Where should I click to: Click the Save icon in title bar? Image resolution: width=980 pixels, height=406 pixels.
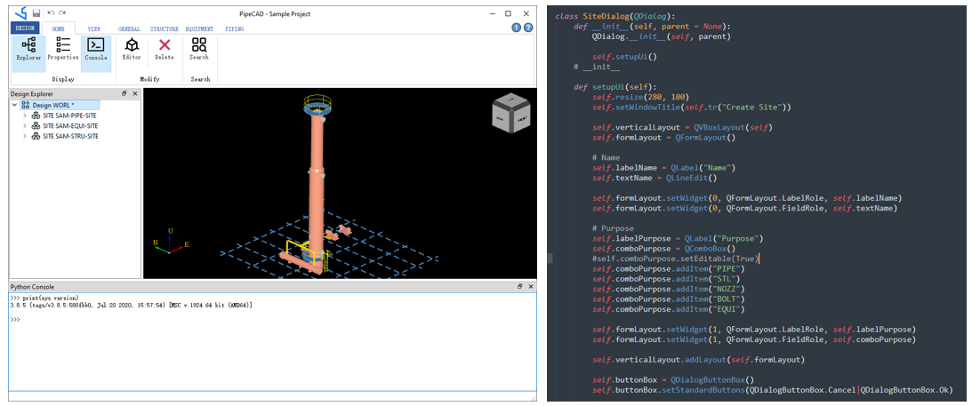(x=36, y=13)
